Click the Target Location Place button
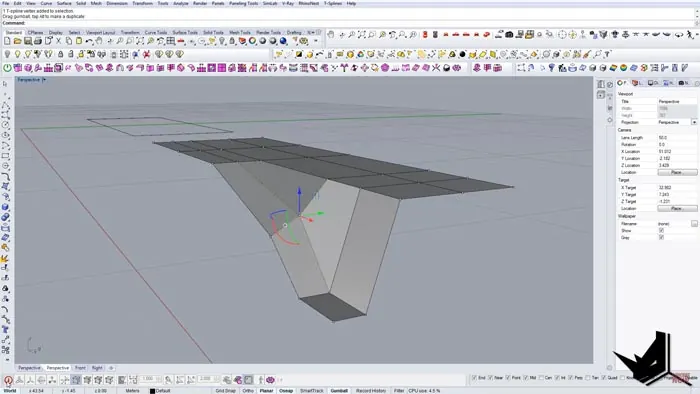 click(677, 208)
